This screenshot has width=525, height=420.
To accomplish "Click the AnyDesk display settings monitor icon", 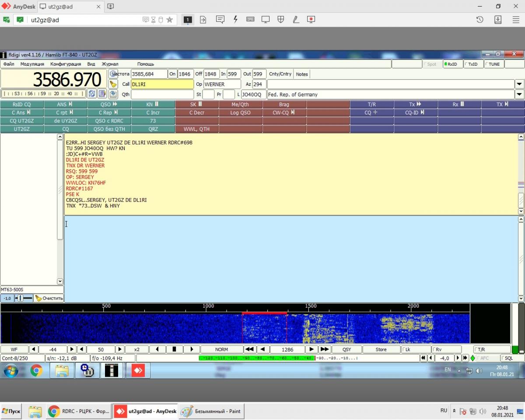I will 265,20.
